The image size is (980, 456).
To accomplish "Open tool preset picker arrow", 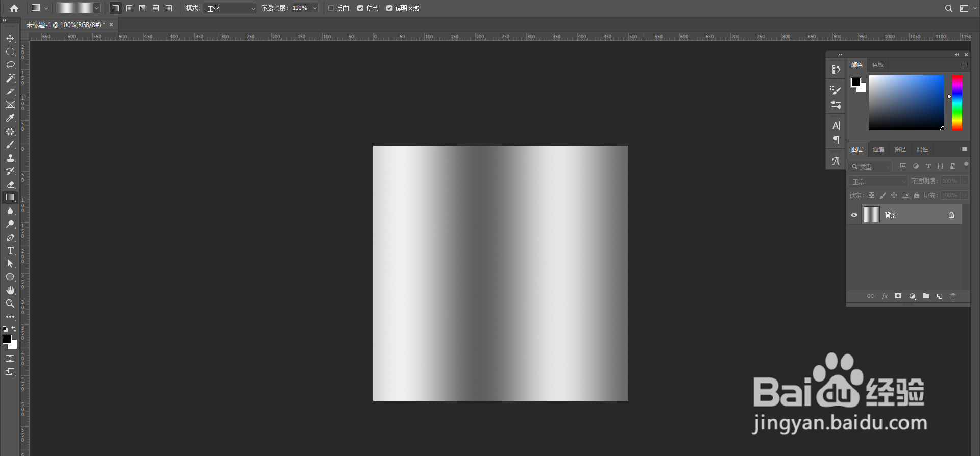I will point(46,8).
